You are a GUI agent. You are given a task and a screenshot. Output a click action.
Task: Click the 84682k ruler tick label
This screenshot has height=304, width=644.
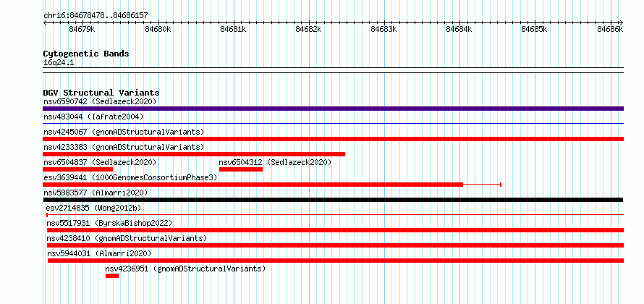(308, 29)
